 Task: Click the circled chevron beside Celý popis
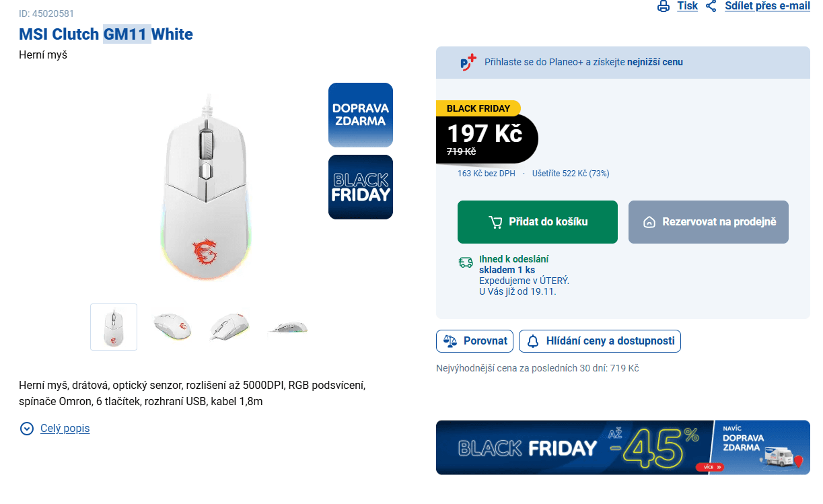tap(27, 429)
